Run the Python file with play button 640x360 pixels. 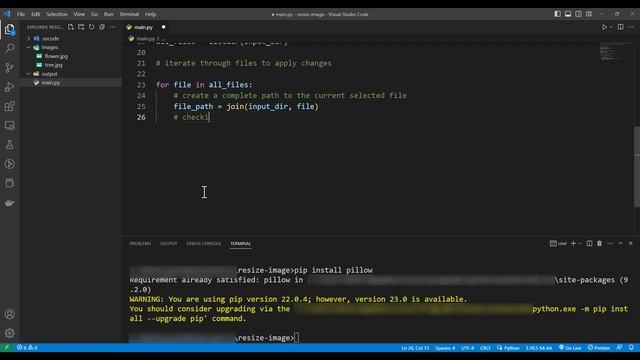click(604, 27)
